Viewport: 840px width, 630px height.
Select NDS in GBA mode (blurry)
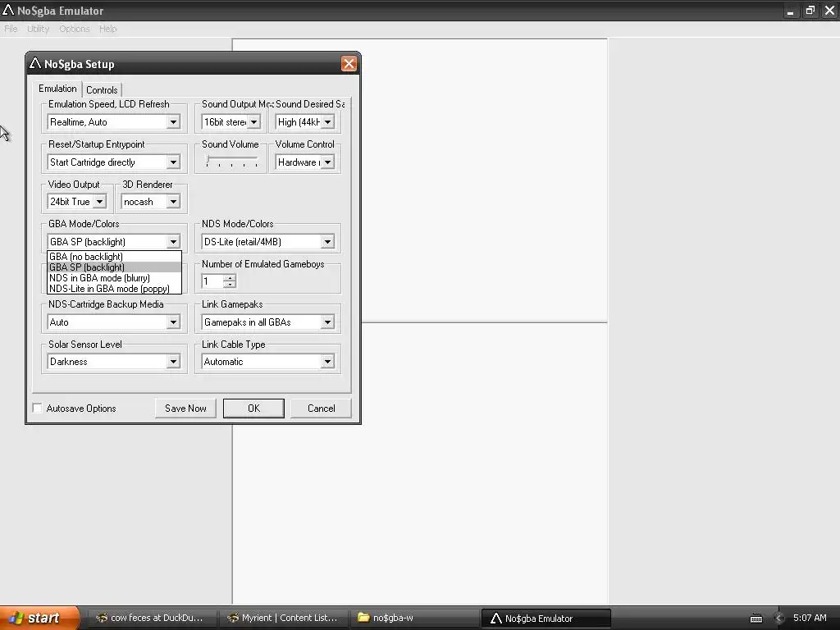[x=114, y=278]
